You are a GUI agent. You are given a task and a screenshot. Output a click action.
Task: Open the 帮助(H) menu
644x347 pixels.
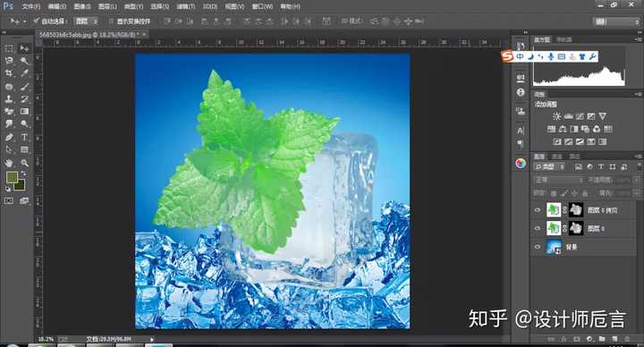point(290,6)
